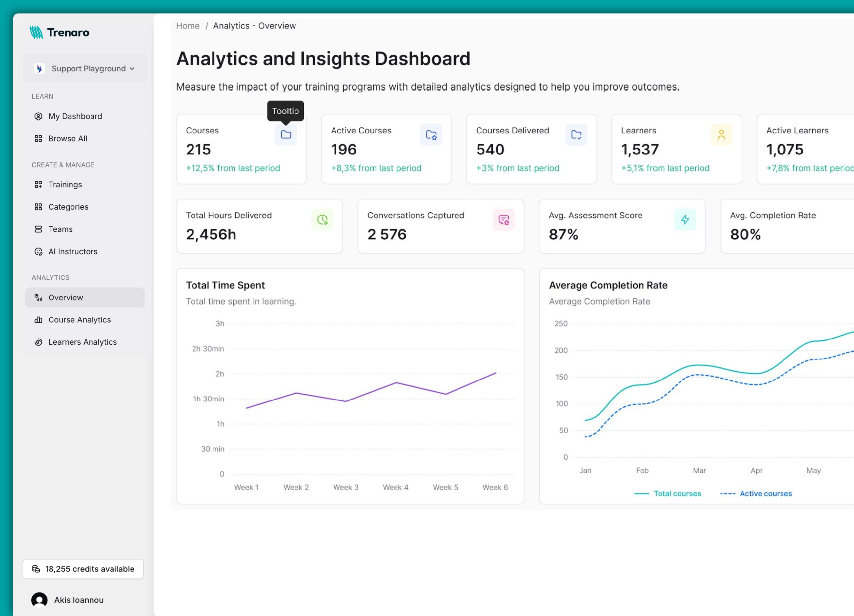Open the Trainings section

tap(65, 184)
